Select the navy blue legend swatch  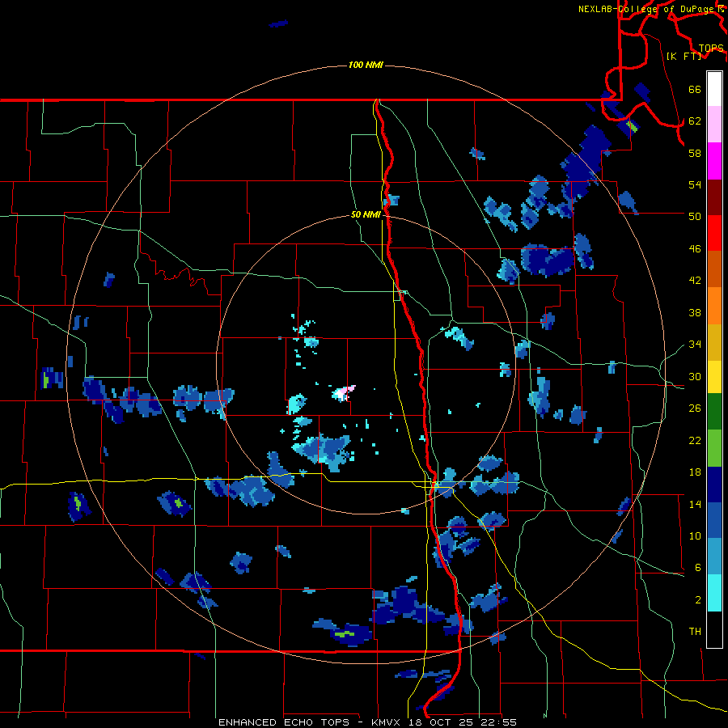pyautogui.click(x=714, y=485)
